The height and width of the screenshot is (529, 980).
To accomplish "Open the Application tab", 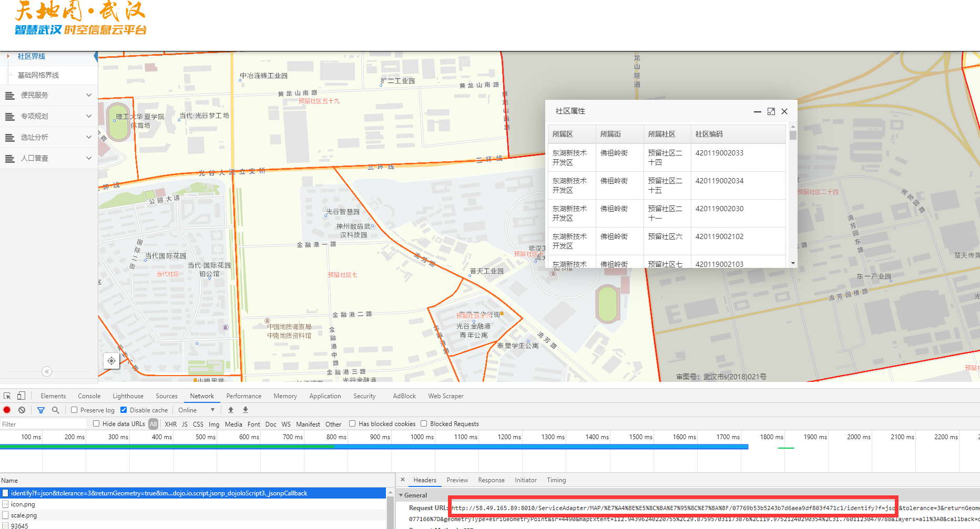I will [x=325, y=396].
